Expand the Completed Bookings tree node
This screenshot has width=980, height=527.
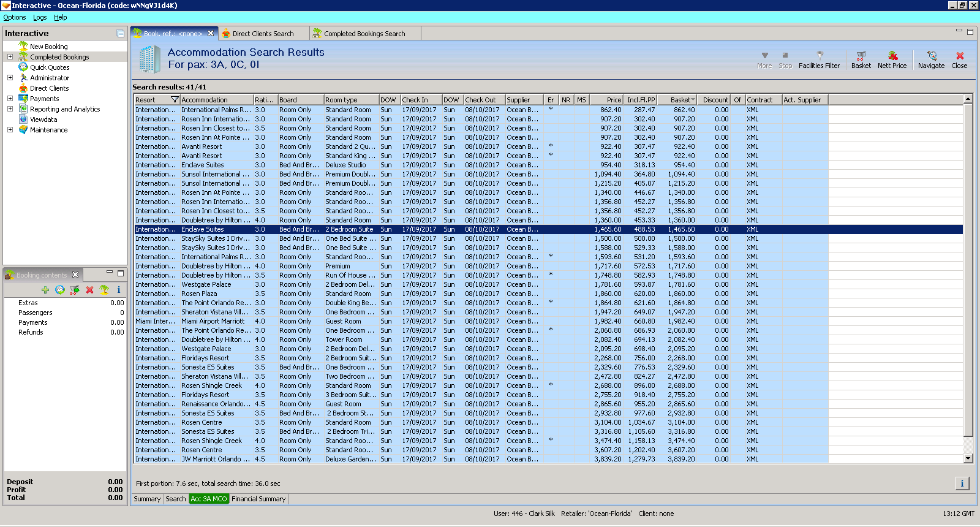pos(10,56)
